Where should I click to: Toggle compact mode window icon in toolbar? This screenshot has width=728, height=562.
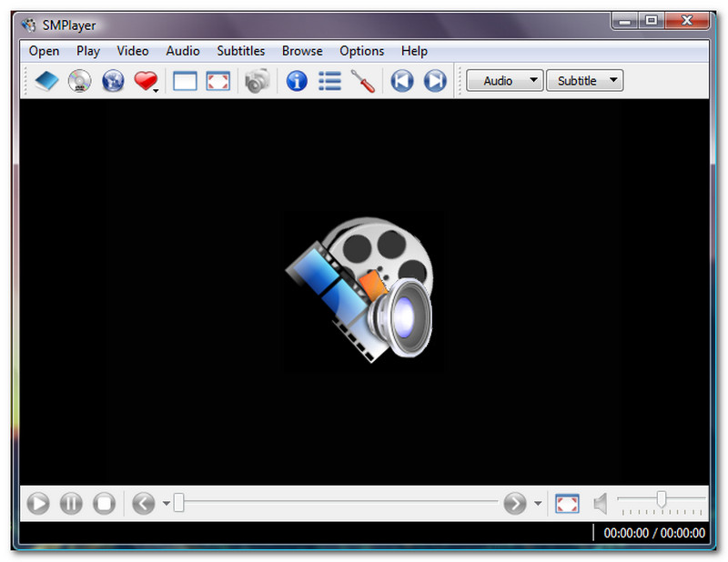[185, 81]
